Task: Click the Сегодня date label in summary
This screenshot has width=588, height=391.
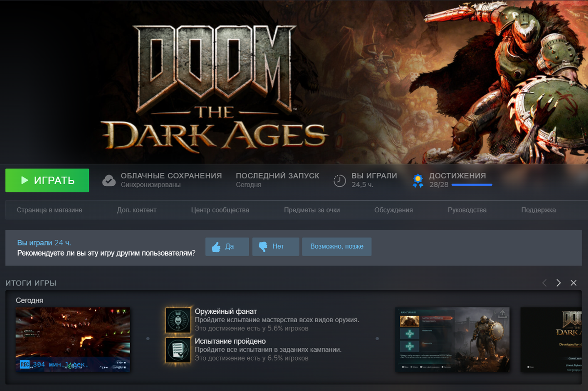Action: 29,300
